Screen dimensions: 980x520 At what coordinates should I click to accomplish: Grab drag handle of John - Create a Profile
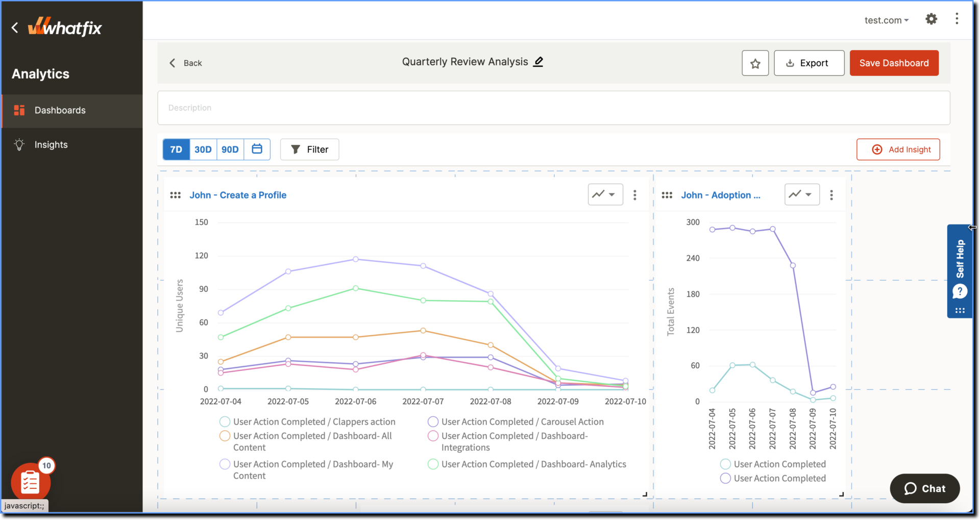[x=175, y=195]
